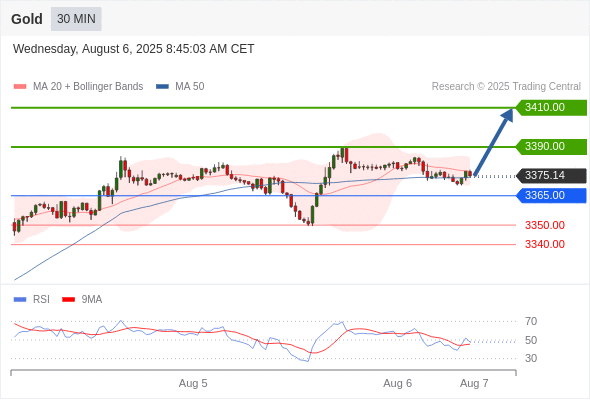Click the blue RSI legend swatch
This screenshot has width=590, height=400.
tap(20, 300)
